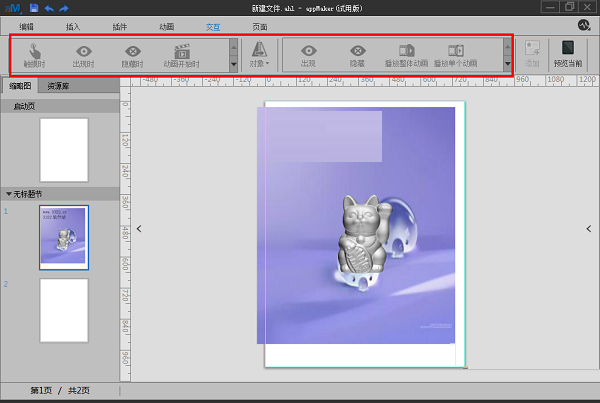Collapse the 无标题节 section
Screen dimensions: 600x403
[9, 193]
